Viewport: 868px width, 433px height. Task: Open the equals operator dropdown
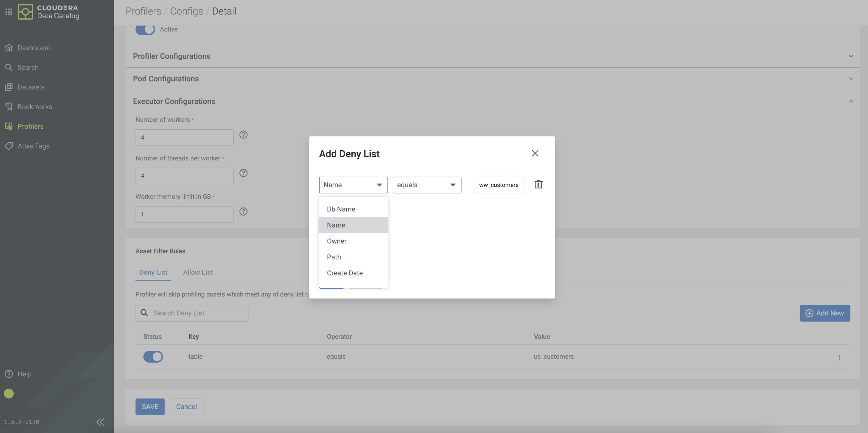click(x=427, y=185)
